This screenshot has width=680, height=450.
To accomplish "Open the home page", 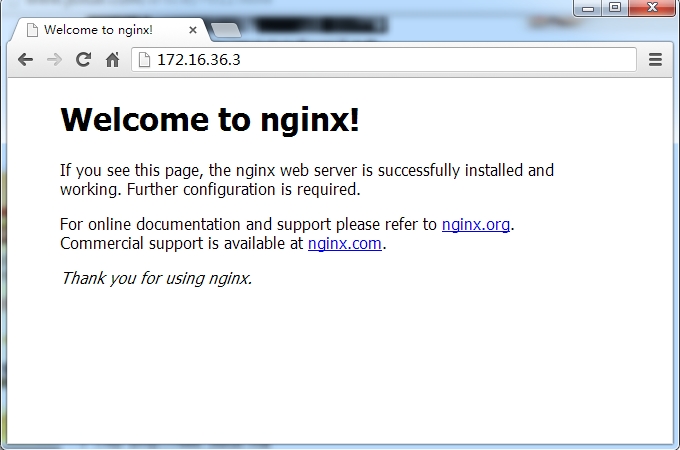I will (113, 59).
